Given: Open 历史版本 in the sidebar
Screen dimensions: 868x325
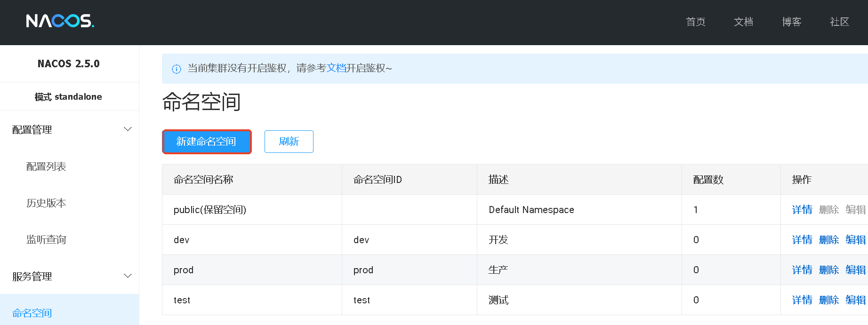Looking at the screenshot, I should click(46, 203).
